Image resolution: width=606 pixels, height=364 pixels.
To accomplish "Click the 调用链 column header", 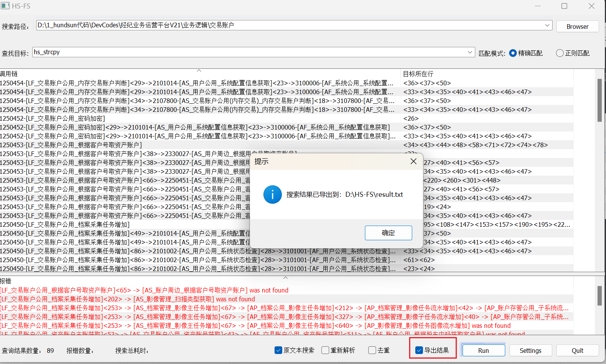I will point(9,74).
